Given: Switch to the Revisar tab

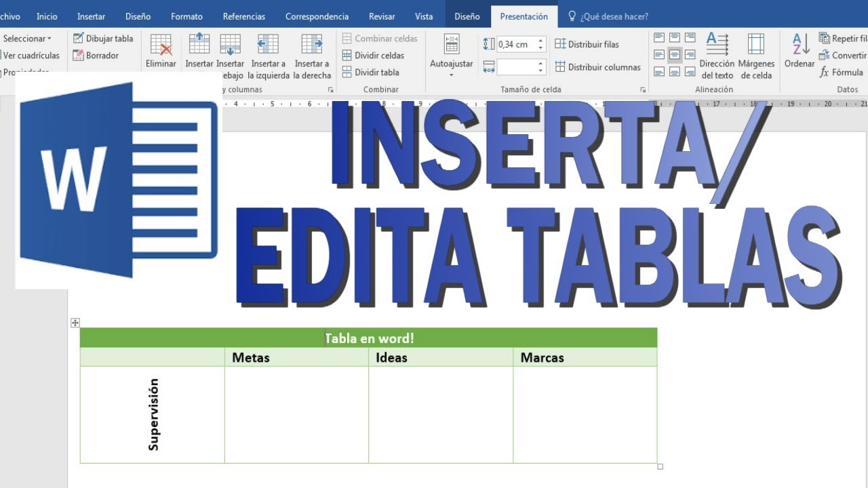Looking at the screenshot, I should click(382, 16).
